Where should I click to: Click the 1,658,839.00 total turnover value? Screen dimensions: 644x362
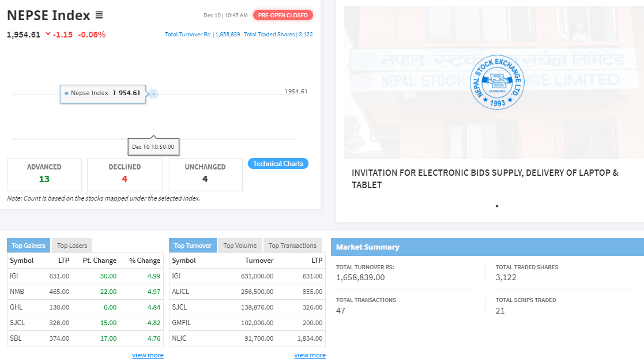click(x=360, y=277)
